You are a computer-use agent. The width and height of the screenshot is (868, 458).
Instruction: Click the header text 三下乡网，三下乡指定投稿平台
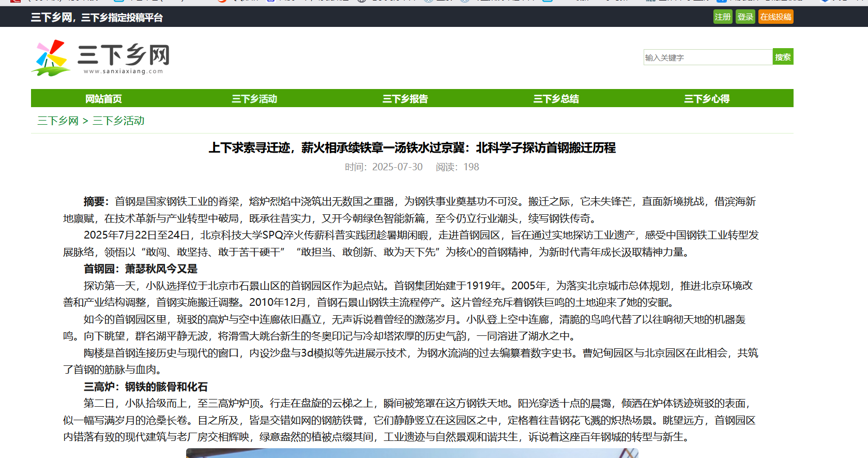[x=97, y=18]
